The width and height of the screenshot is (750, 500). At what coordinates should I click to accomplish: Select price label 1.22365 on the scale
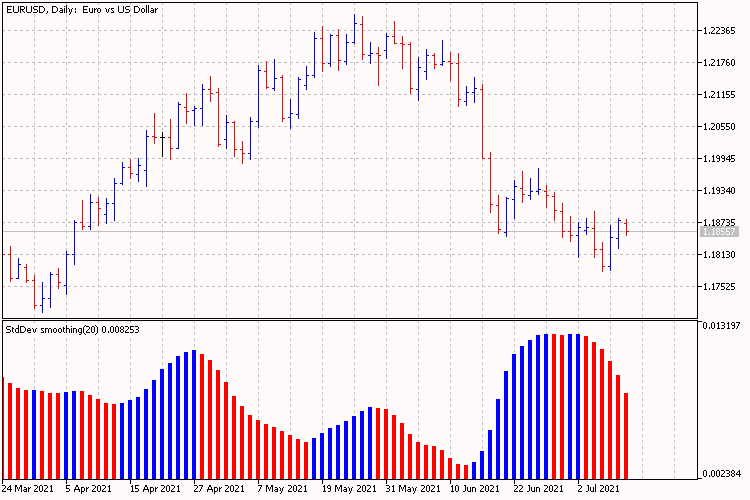coord(719,31)
